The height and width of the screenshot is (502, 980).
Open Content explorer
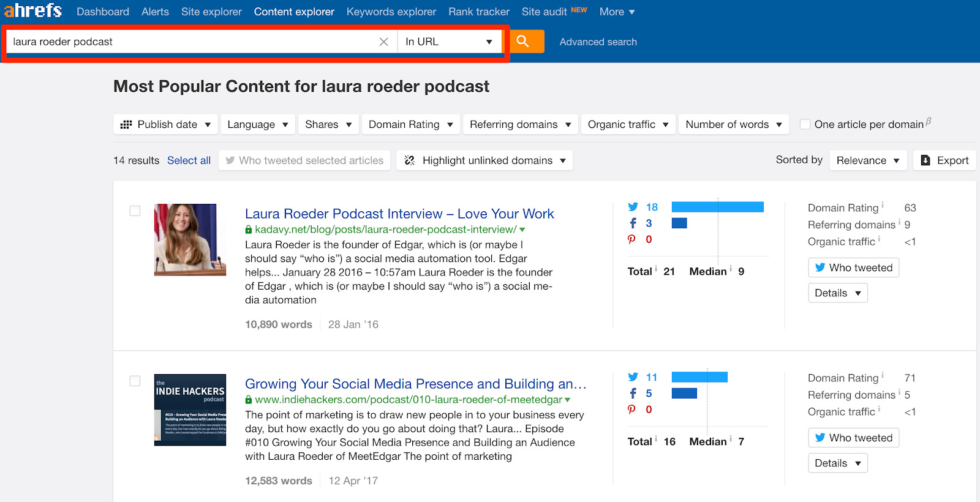click(294, 12)
